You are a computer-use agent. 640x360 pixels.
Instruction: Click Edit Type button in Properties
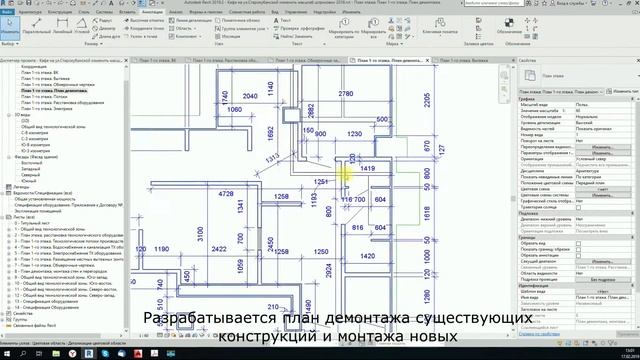622,91
